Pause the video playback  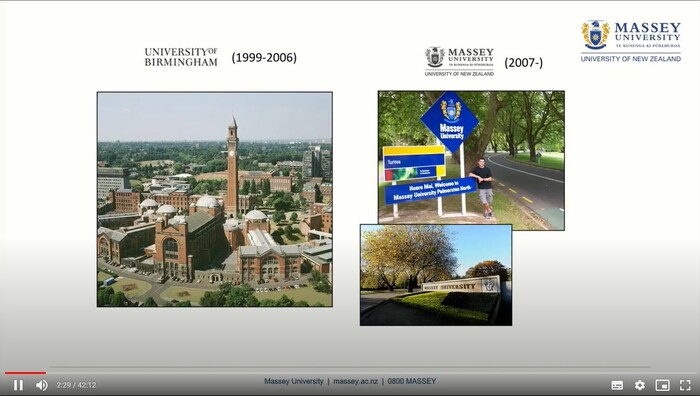tap(18, 385)
